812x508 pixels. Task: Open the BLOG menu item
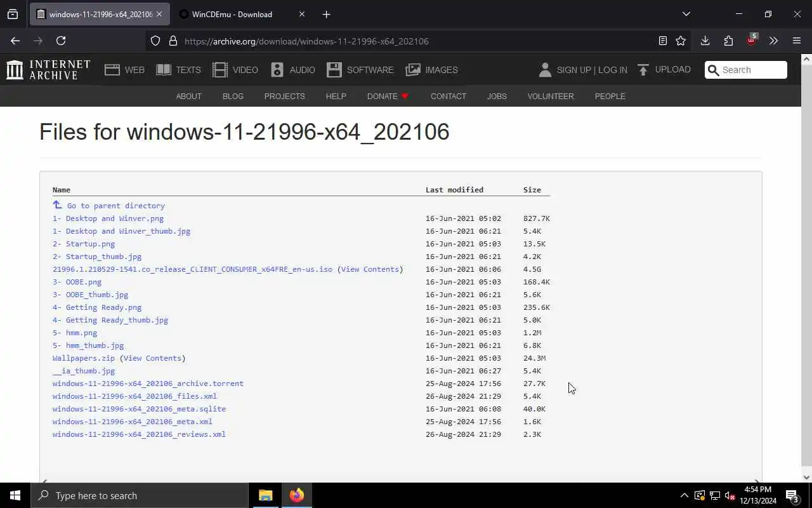(x=233, y=96)
